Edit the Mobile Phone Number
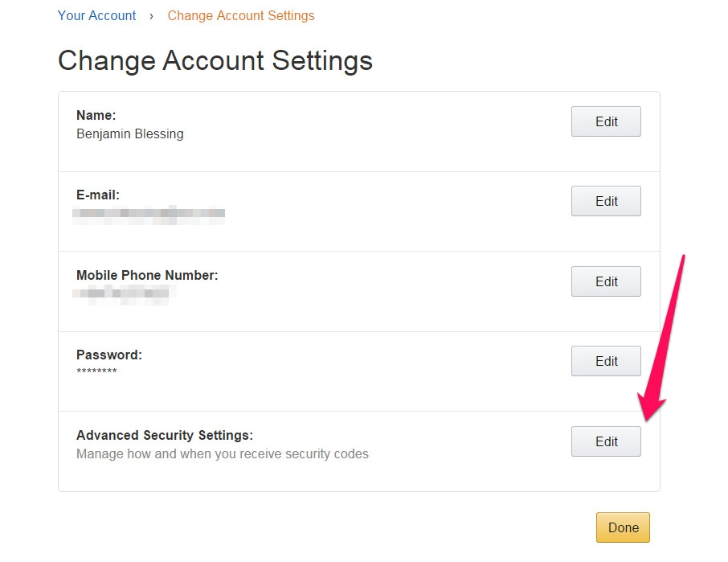 pyautogui.click(x=605, y=281)
